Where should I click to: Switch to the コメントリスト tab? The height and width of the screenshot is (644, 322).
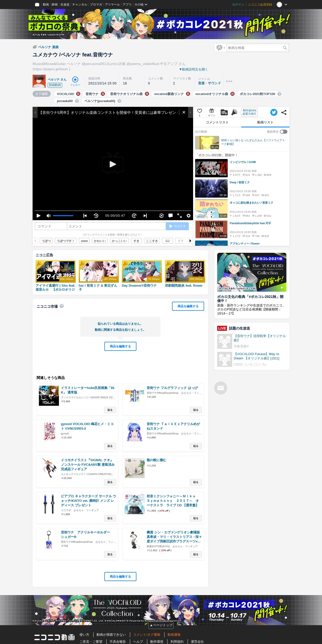pyautogui.click(x=217, y=122)
